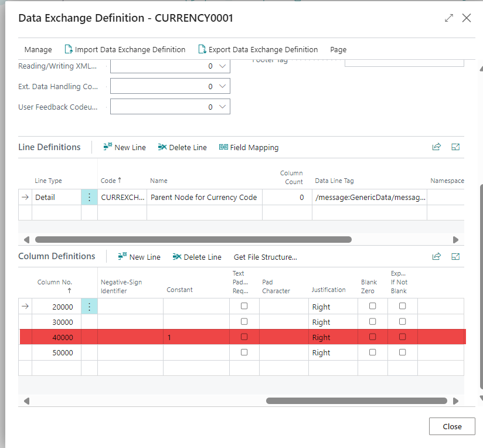Open Ext. Data Handling Codeunit dropdown
The image size is (483, 448).
click(222, 86)
